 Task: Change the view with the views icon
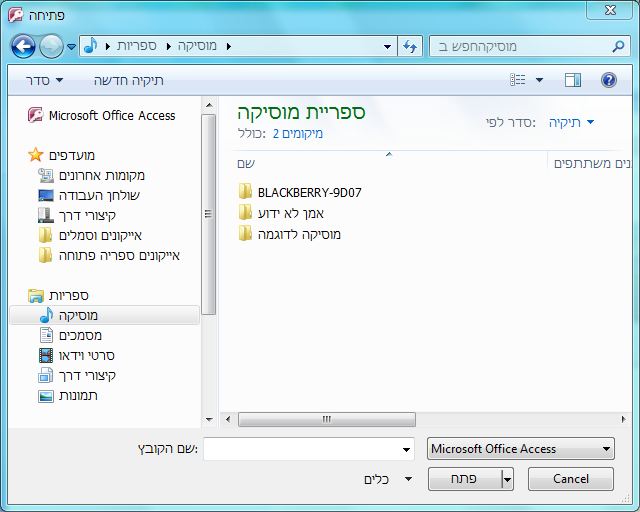pyautogui.click(x=518, y=80)
